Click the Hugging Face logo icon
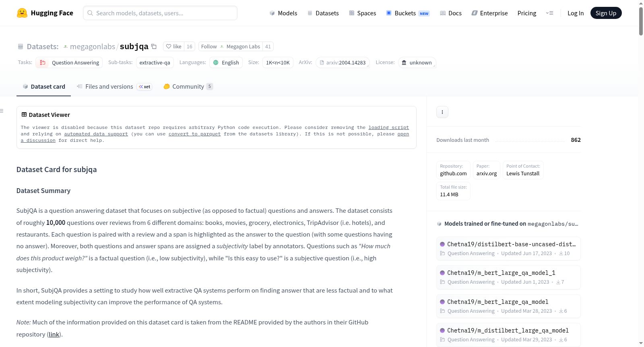Image resolution: width=644 pixels, height=347 pixels. (22, 13)
